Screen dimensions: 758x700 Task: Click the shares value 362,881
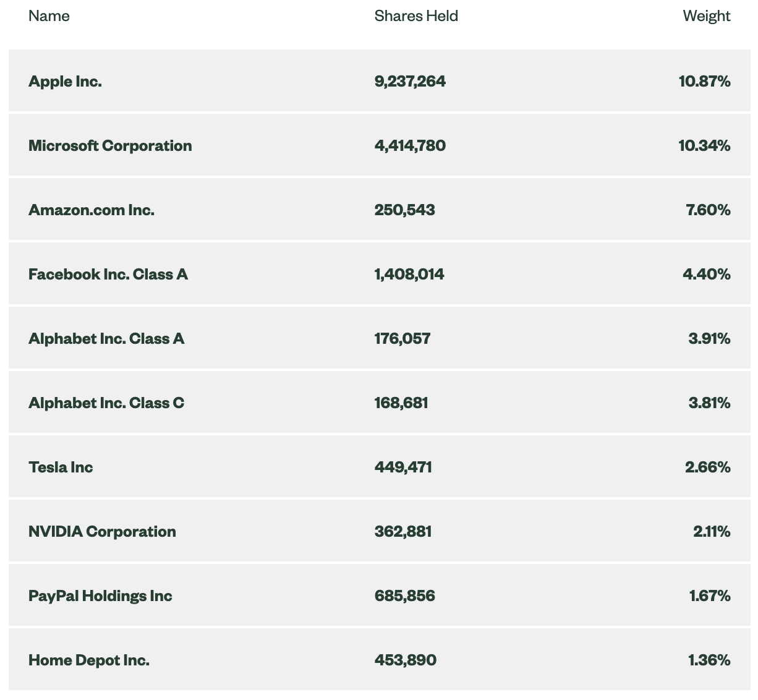[403, 531]
